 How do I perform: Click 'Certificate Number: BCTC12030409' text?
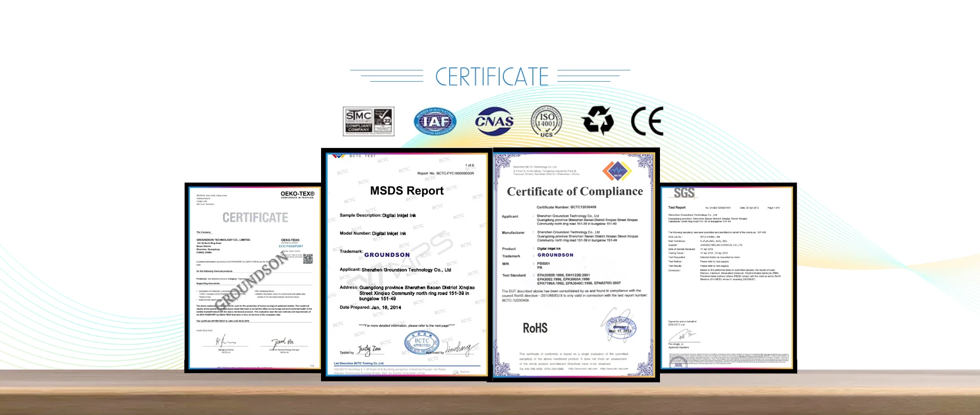(567, 207)
